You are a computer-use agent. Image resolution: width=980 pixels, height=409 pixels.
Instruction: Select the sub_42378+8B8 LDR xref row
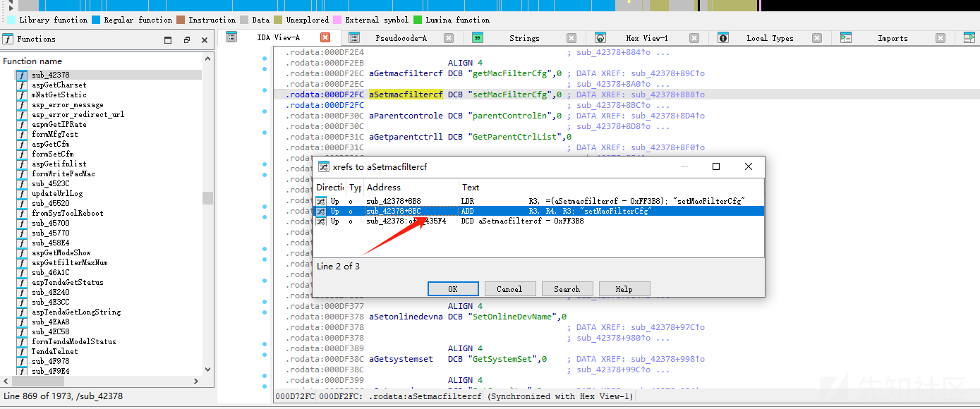click(539, 201)
